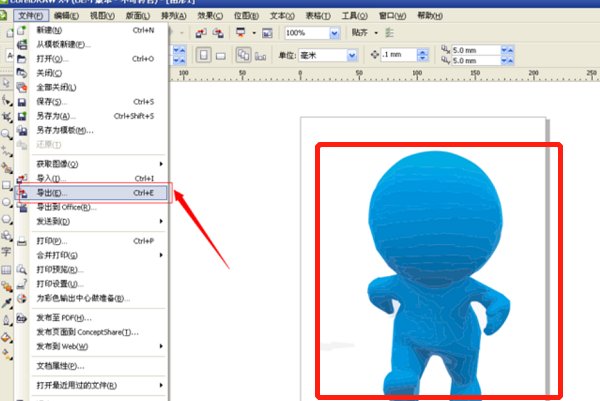The width and height of the screenshot is (600, 401).
Task: Click the options icon beside 贴齐
Action: tap(389, 33)
